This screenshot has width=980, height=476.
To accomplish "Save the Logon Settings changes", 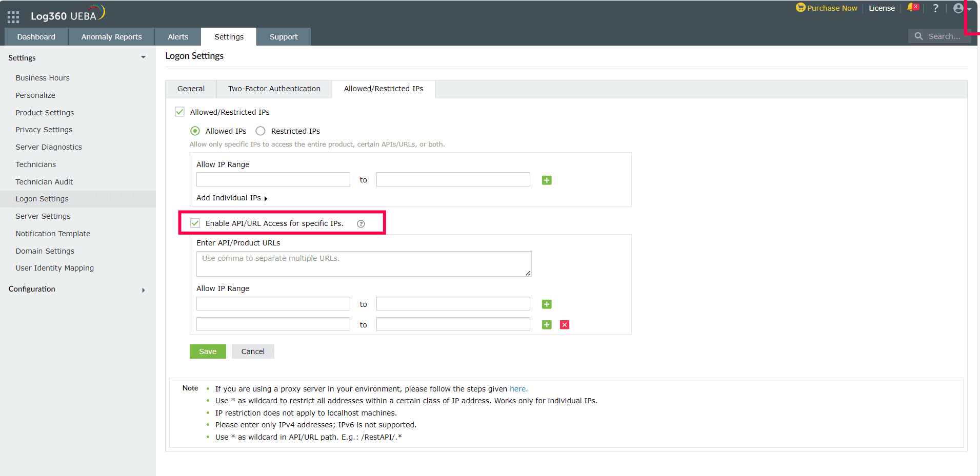I will point(207,351).
